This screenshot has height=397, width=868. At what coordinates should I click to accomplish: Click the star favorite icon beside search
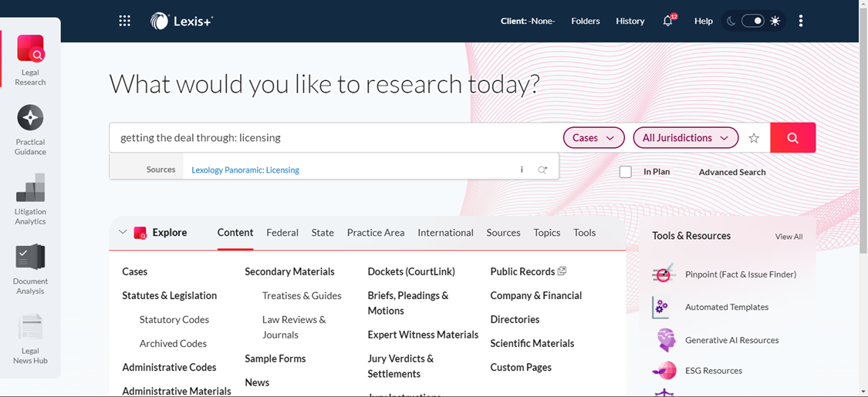pos(753,138)
